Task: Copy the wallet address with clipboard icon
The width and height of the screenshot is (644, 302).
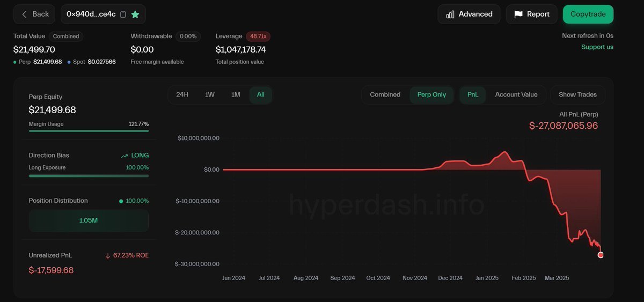Action: click(x=123, y=14)
